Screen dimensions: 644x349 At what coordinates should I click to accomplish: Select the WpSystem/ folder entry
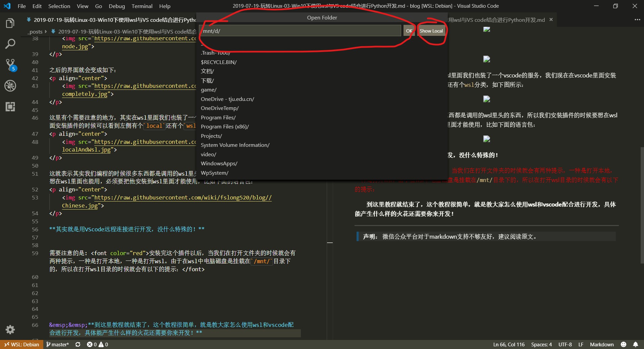(x=322, y=173)
